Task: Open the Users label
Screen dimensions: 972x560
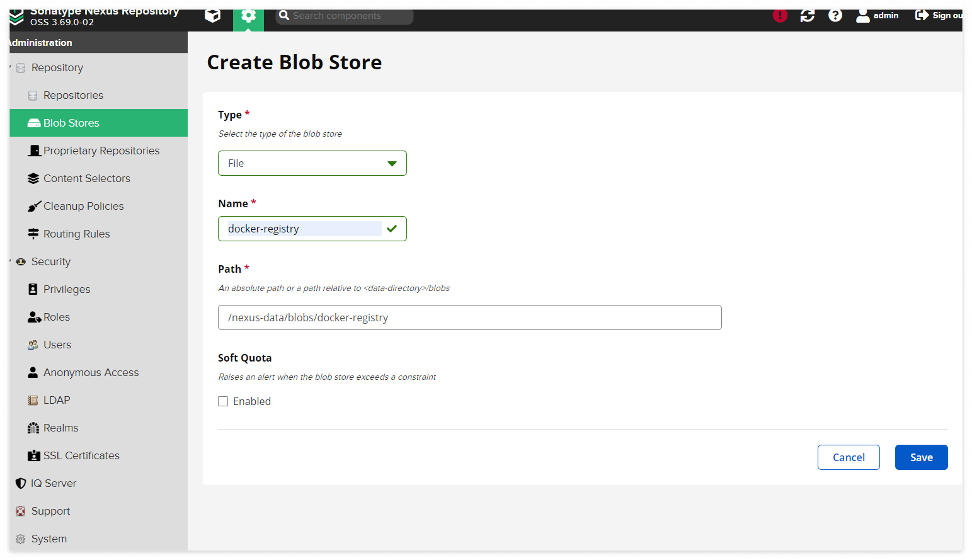Action: click(x=57, y=345)
